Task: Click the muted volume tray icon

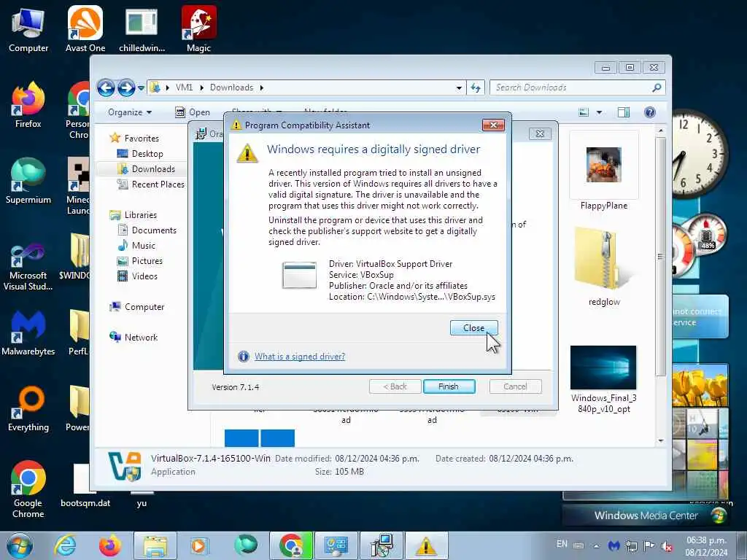Action: pos(667,545)
